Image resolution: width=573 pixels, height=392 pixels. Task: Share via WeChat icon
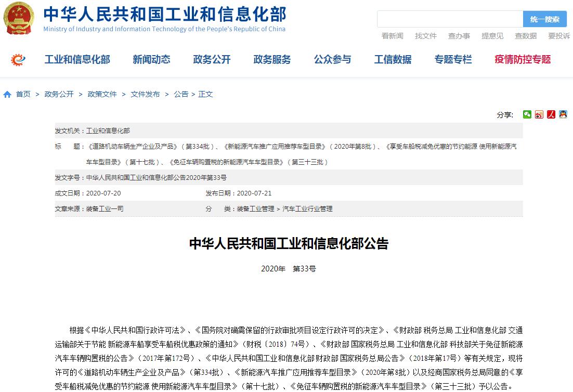tap(527, 115)
